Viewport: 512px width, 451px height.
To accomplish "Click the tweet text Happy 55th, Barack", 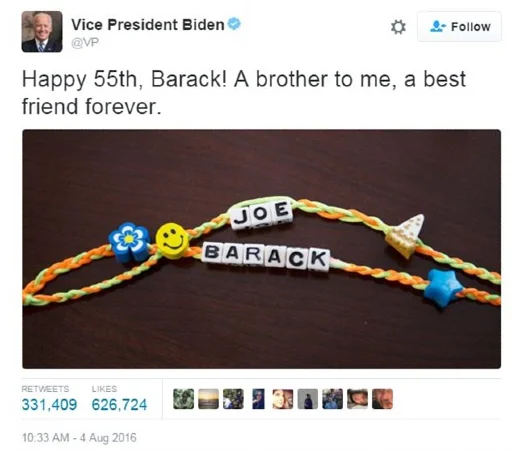I will click(x=124, y=80).
